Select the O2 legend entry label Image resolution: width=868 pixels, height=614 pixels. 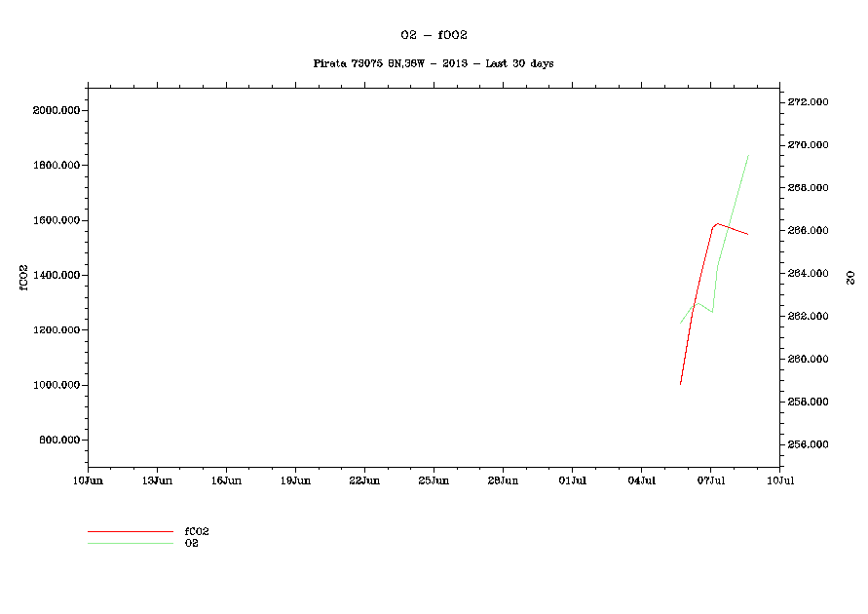[x=192, y=542]
